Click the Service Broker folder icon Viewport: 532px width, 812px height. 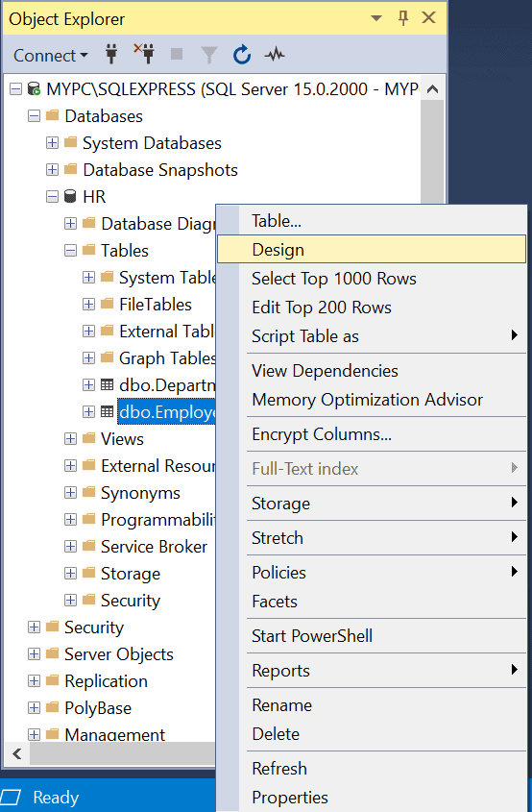coord(88,547)
